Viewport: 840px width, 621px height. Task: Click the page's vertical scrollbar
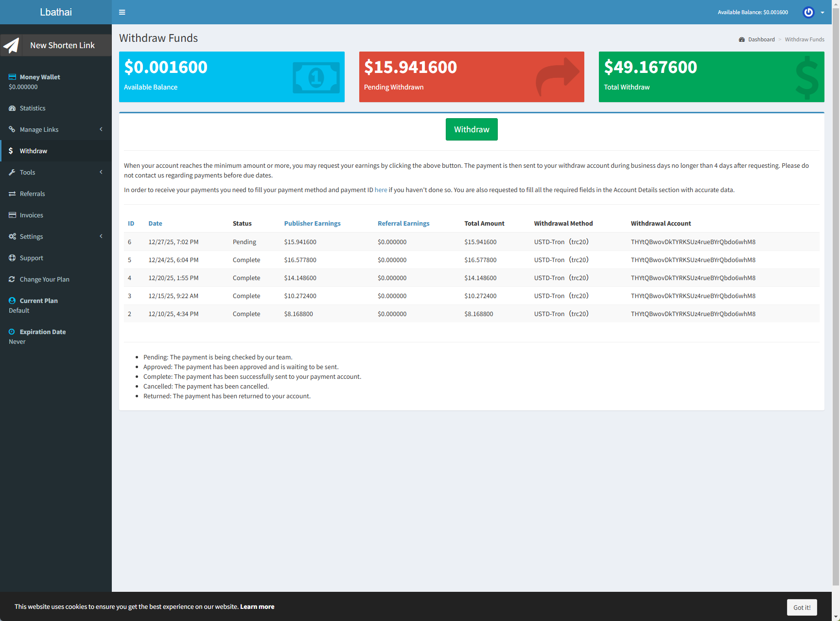836,292
